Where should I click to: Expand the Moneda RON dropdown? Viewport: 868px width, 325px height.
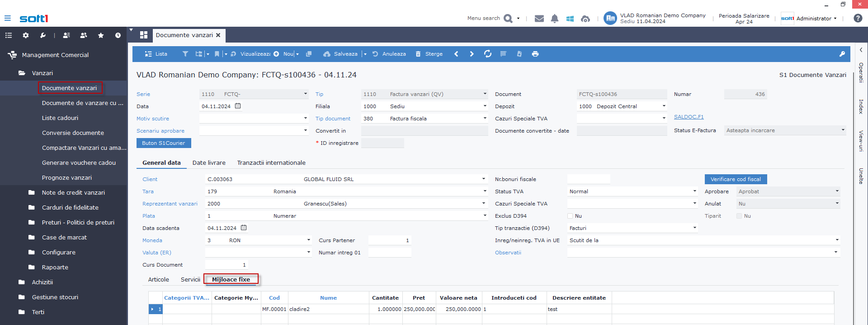pos(309,240)
